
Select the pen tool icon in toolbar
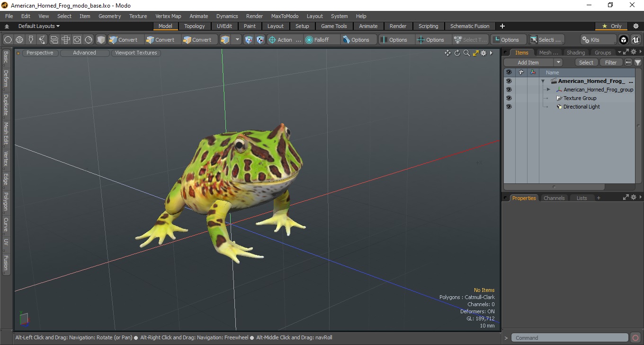[31, 40]
